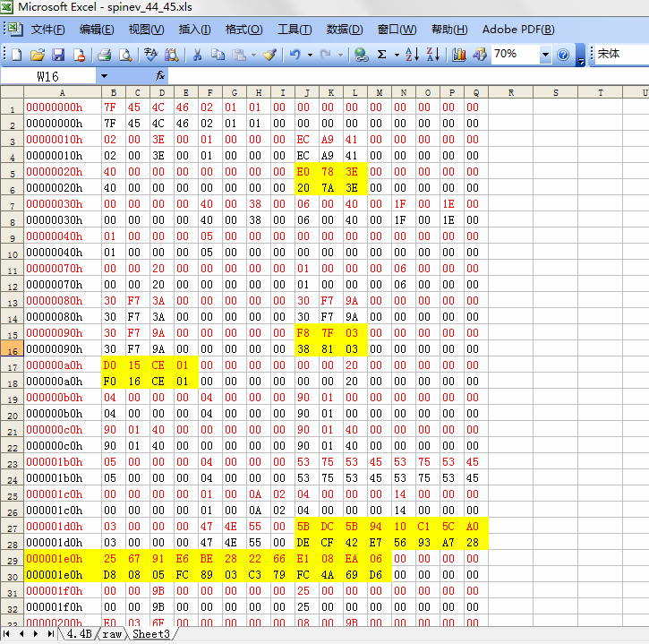Open Print Preview with the magnifier page icon
This screenshot has width=649, height=644.
(x=125, y=55)
